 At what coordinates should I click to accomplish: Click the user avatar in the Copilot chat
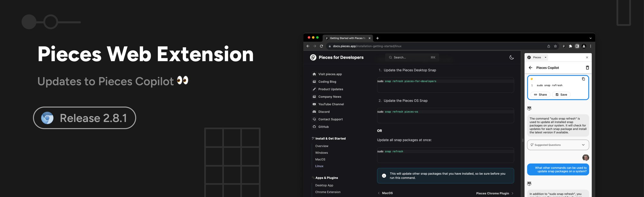pyautogui.click(x=586, y=157)
